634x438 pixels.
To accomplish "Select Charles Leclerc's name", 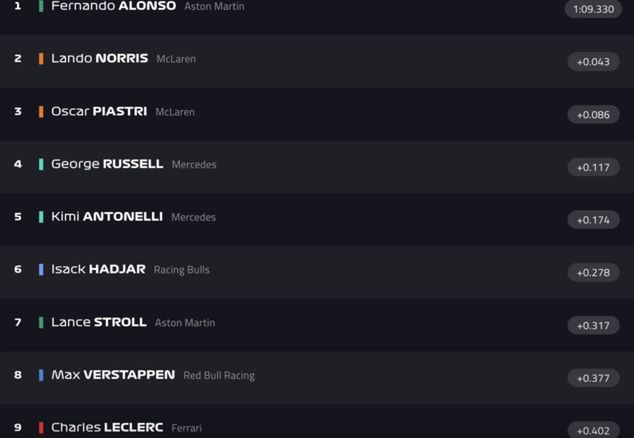I will (107, 428).
